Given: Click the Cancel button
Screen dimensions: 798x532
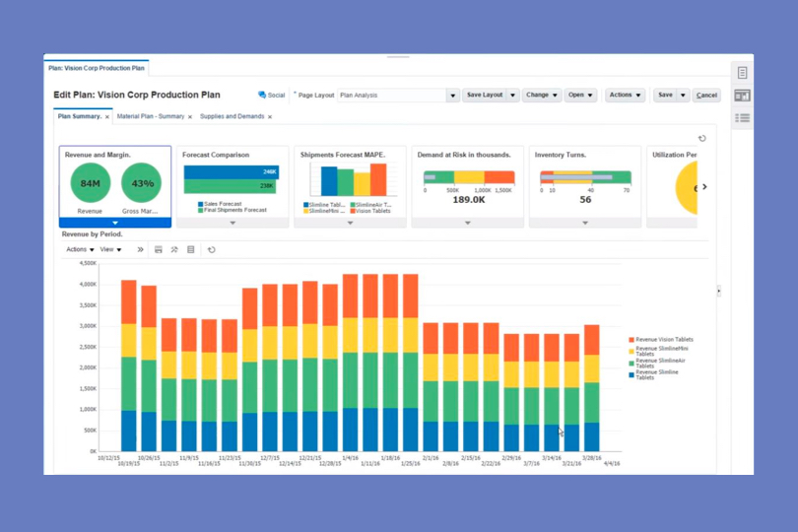Looking at the screenshot, I should point(706,96).
